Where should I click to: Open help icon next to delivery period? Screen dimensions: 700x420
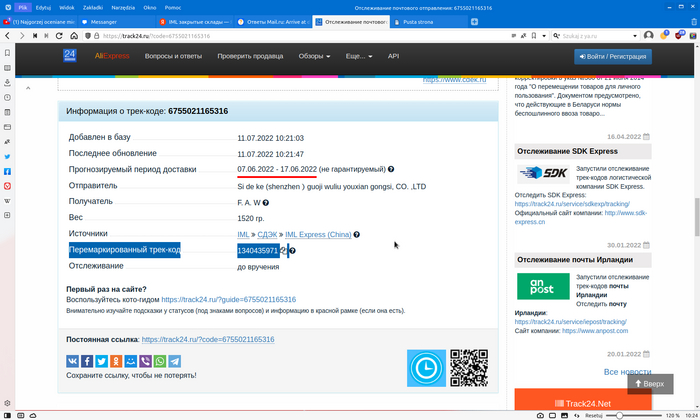pos(391,170)
